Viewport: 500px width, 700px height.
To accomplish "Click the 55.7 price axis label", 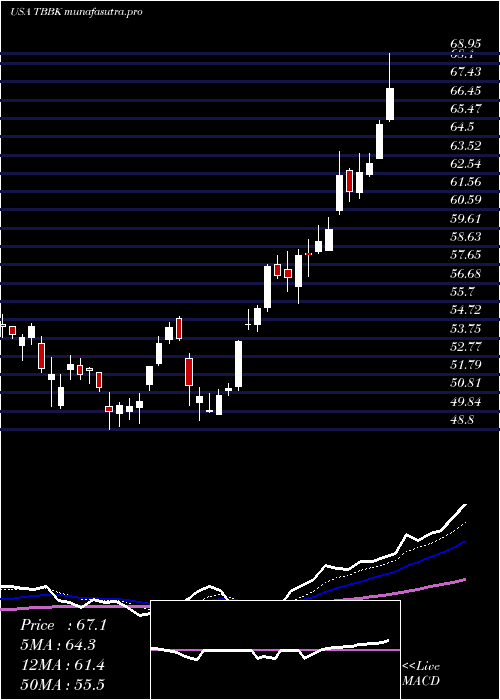I will coord(462,292).
